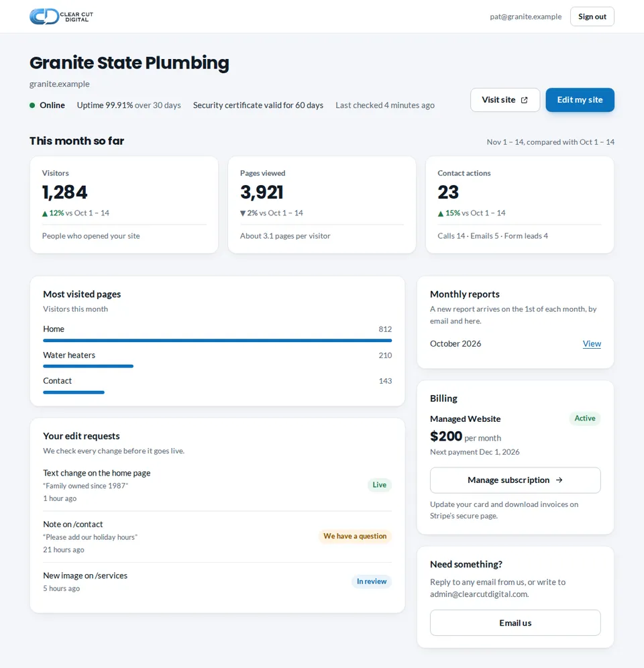The width and height of the screenshot is (644, 668).
Task: Click Calls 14 · Emails 5 · Form leads 4
Action: click(x=492, y=236)
